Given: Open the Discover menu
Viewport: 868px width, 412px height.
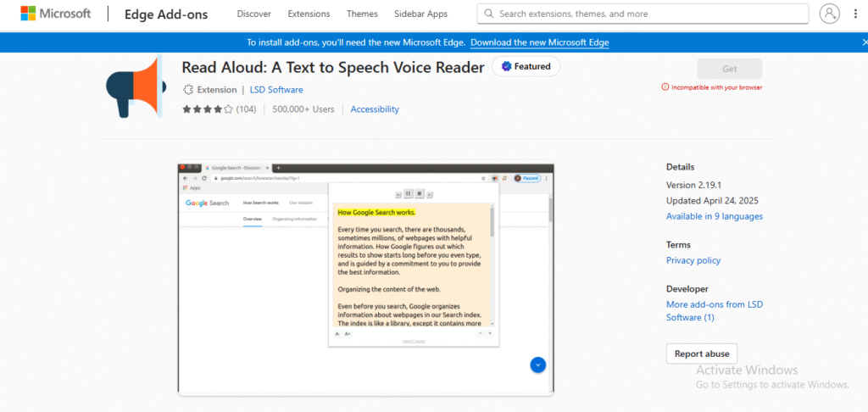Looking at the screenshot, I should (x=254, y=14).
